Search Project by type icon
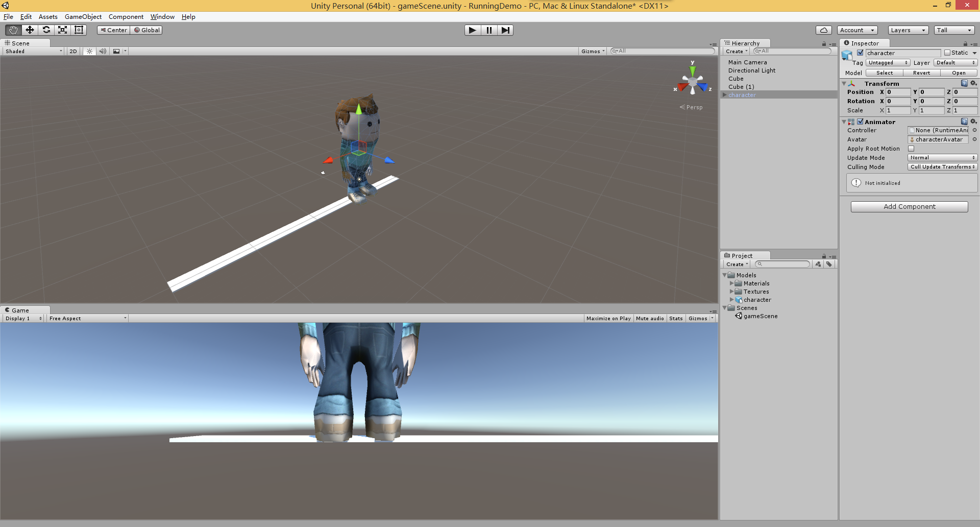The image size is (980, 527). tap(818, 264)
